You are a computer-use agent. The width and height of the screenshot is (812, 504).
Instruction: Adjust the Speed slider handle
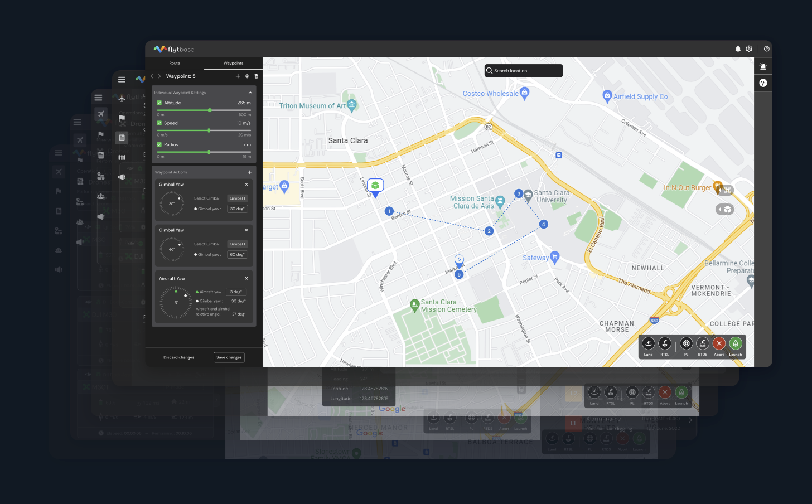[x=209, y=130]
